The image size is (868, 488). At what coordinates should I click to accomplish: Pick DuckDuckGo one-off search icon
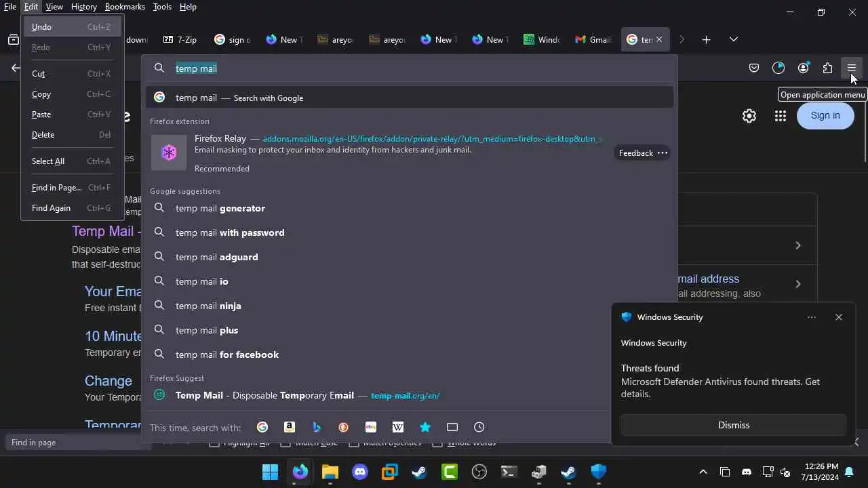(344, 427)
